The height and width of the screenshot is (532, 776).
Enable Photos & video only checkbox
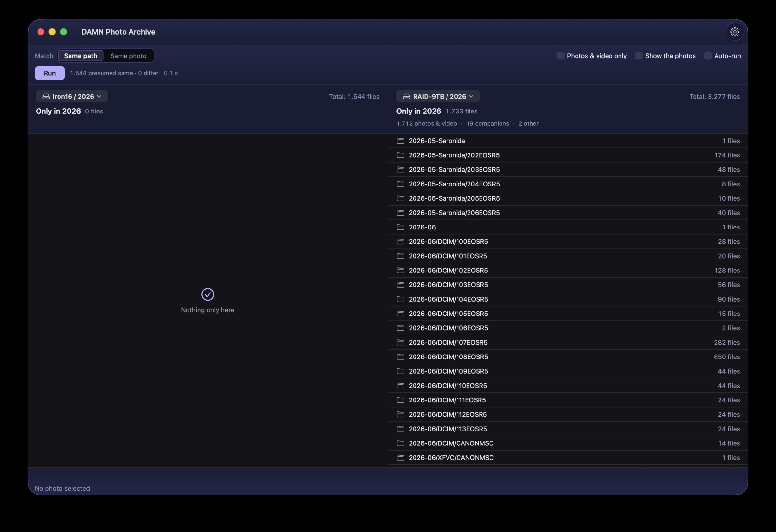(x=560, y=56)
